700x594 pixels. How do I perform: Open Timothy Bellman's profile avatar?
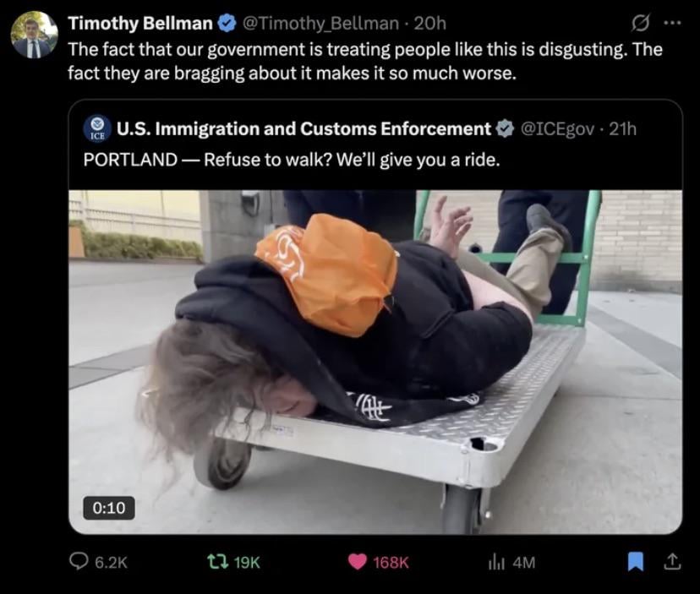35,35
